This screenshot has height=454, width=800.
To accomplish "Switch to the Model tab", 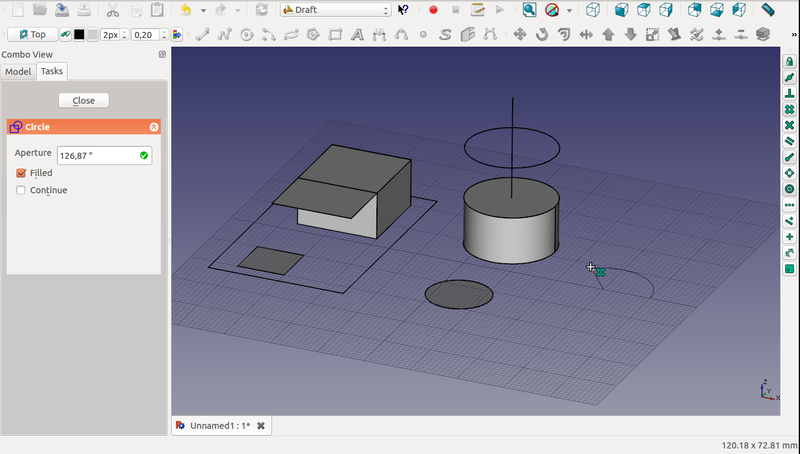I will pos(18,71).
